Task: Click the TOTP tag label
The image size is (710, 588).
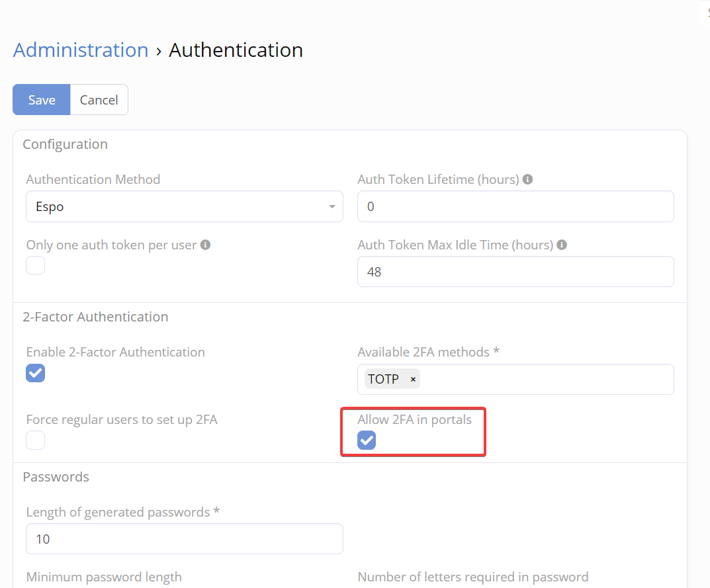Action: pyautogui.click(x=384, y=380)
